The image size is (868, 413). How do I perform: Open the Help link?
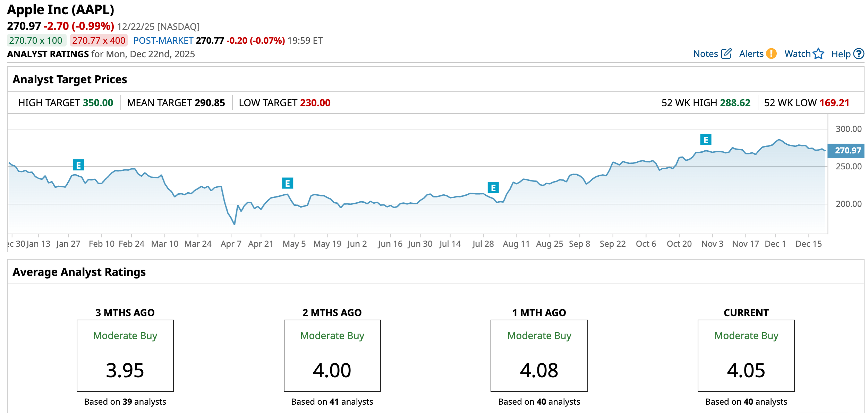tap(841, 54)
